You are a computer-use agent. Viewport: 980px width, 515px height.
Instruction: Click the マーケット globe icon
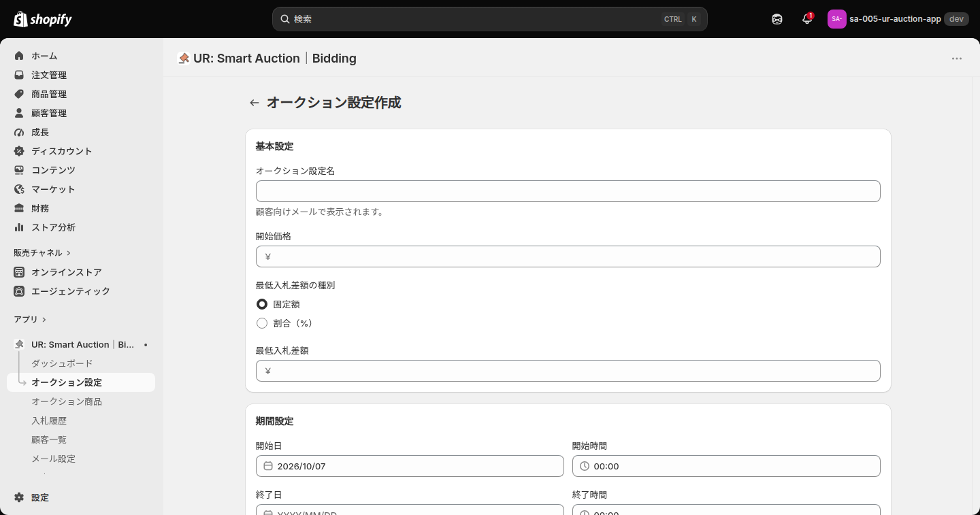19,189
